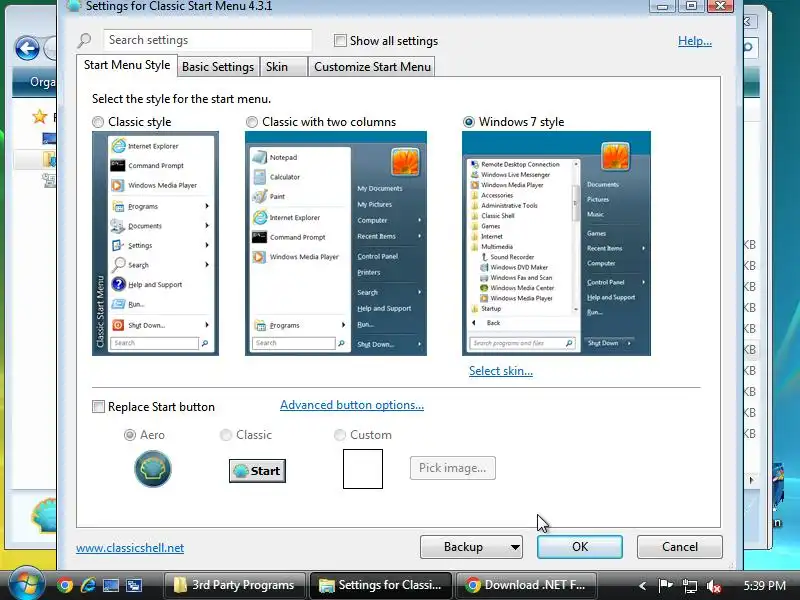Image resolution: width=800 pixels, height=600 pixels.
Task: Open the Basic Settings tab
Action: pos(218,67)
